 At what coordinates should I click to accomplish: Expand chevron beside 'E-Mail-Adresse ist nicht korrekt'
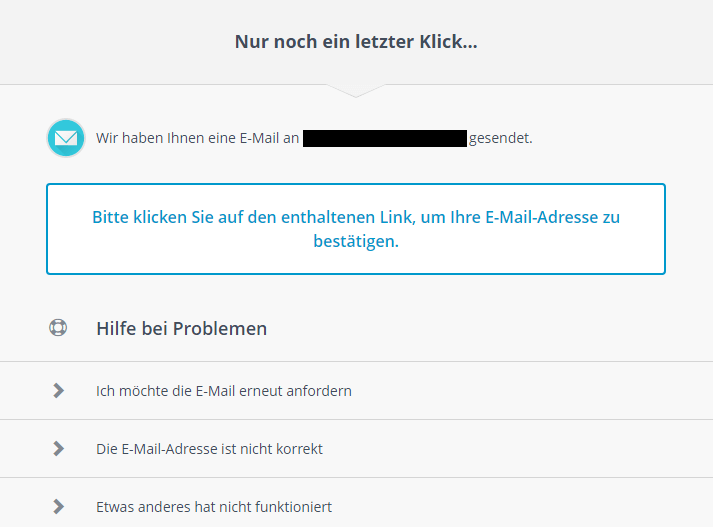[58, 448]
